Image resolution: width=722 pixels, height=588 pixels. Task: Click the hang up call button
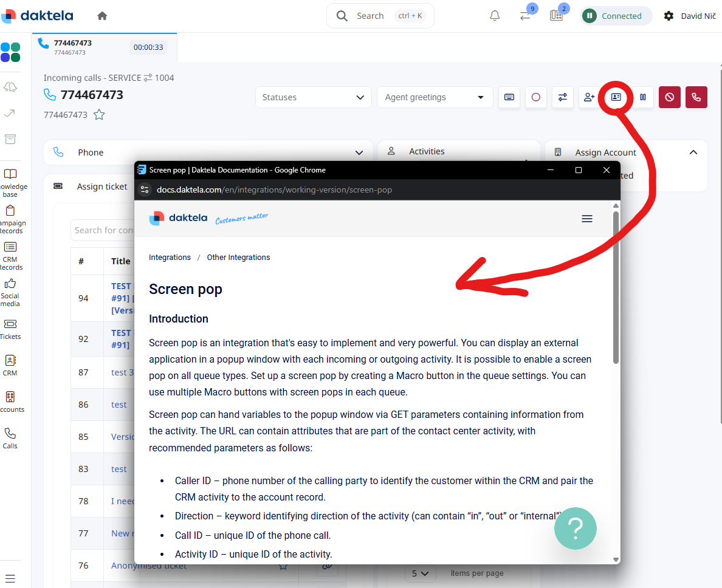pyautogui.click(x=696, y=97)
